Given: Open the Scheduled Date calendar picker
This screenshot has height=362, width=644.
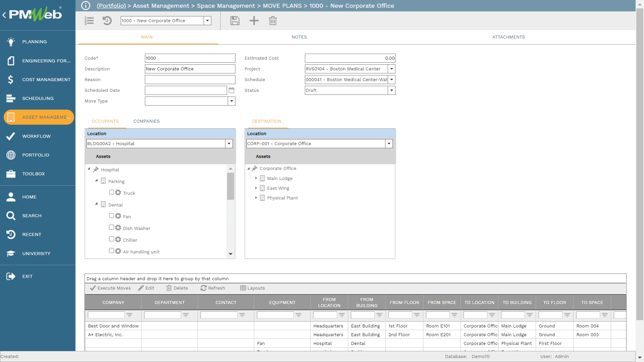Looking at the screenshot, I should pyautogui.click(x=231, y=90).
